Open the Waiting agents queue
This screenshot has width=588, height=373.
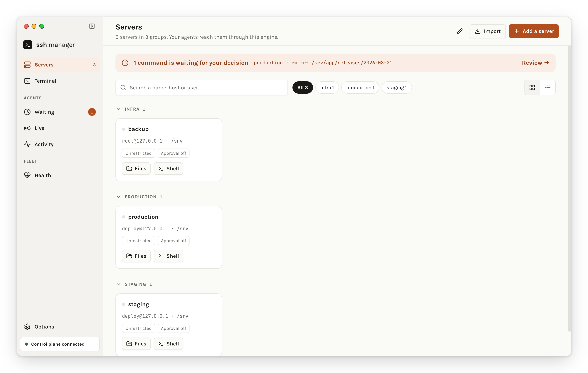[60, 112]
